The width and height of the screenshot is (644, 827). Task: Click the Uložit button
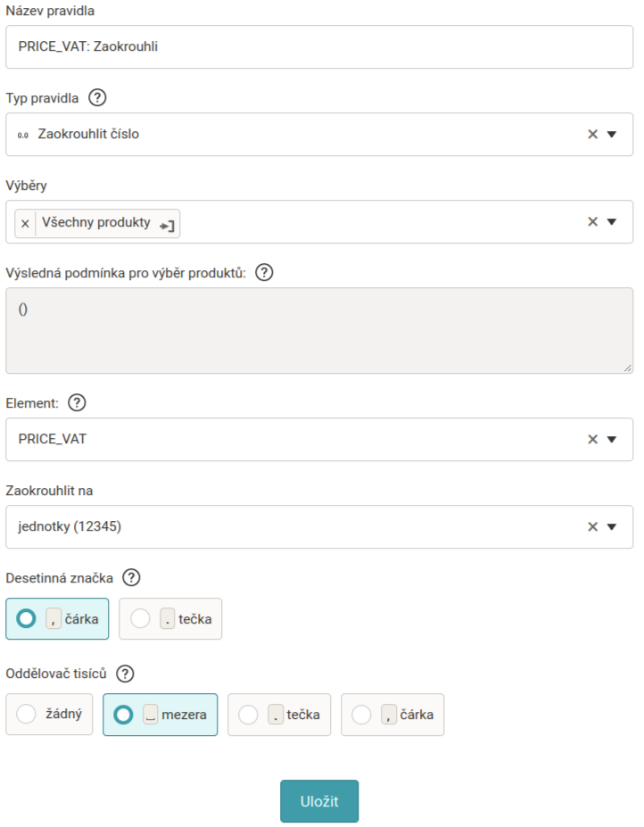click(319, 801)
